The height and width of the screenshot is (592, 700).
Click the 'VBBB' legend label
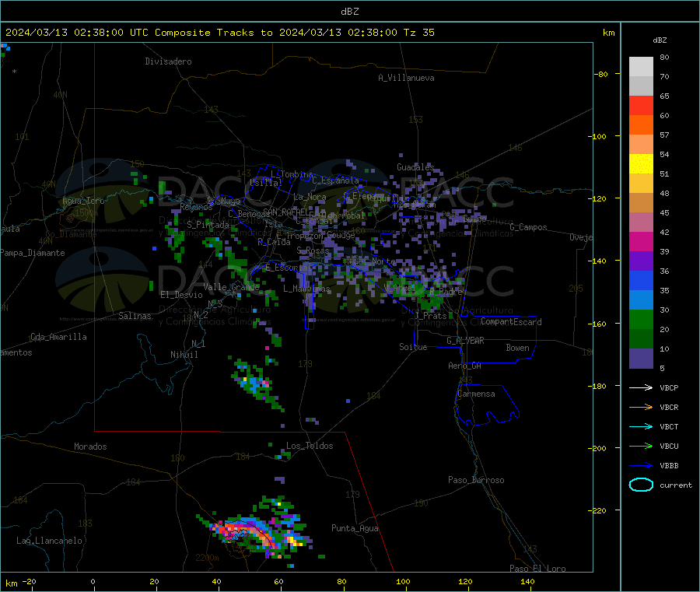669,466
